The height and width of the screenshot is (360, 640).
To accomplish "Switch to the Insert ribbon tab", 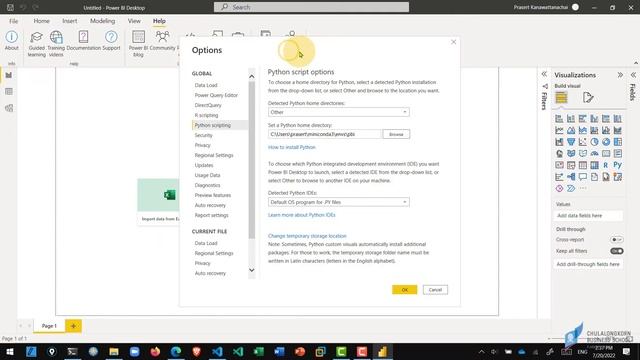I will (69, 21).
